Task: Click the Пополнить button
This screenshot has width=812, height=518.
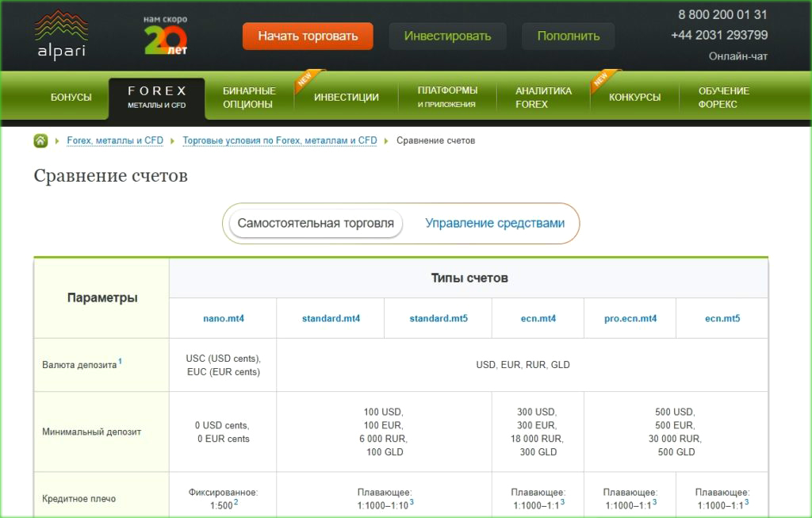Action: (x=568, y=35)
